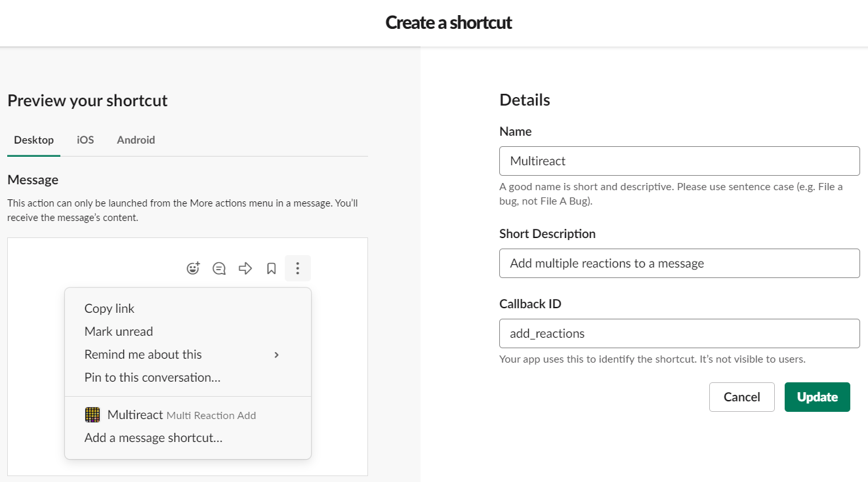Viewport: 868px width, 482px height.
Task: Click the share message arrow icon
Action: click(x=245, y=268)
